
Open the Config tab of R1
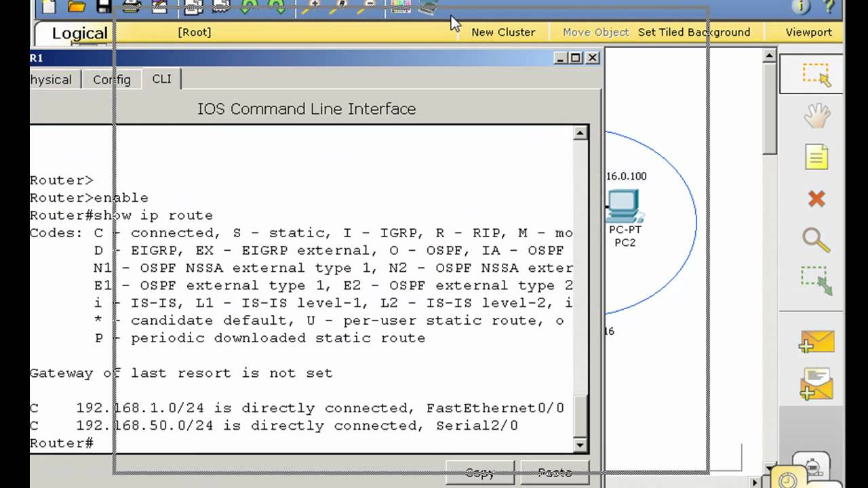pos(112,79)
